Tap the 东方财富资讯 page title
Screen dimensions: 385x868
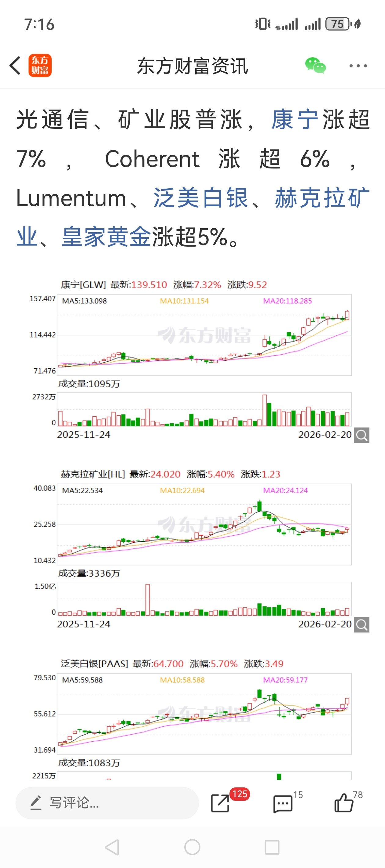pyautogui.click(x=193, y=66)
